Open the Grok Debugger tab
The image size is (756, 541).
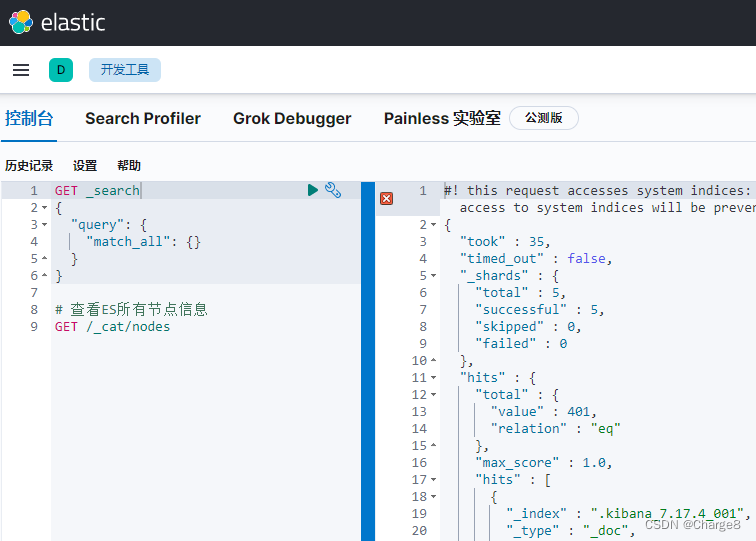point(292,119)
